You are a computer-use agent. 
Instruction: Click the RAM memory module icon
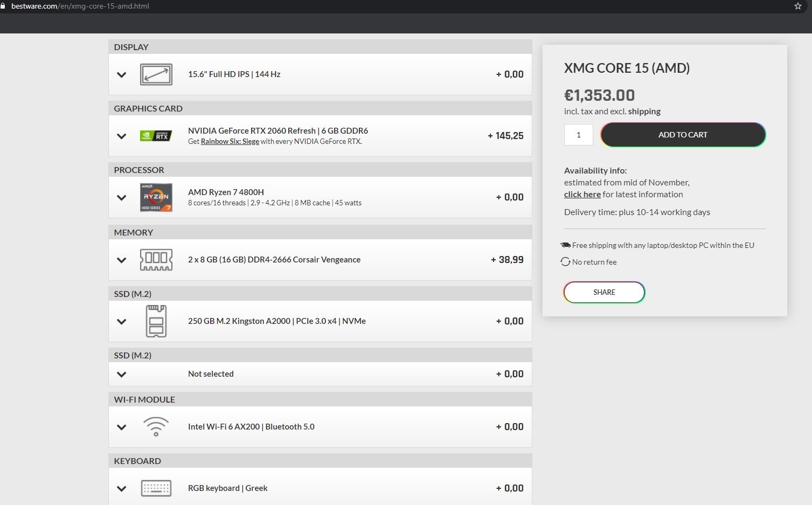(x=156, y=260)
